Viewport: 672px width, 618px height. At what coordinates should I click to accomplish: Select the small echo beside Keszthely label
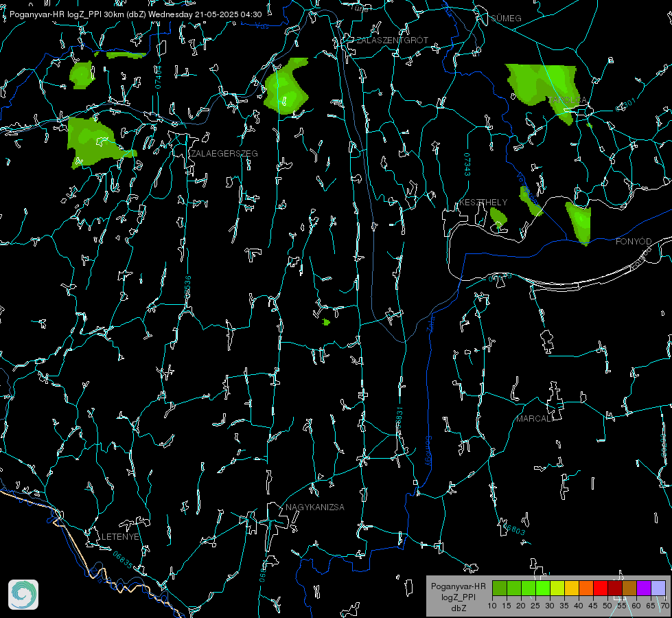click(x=498, y=217)
